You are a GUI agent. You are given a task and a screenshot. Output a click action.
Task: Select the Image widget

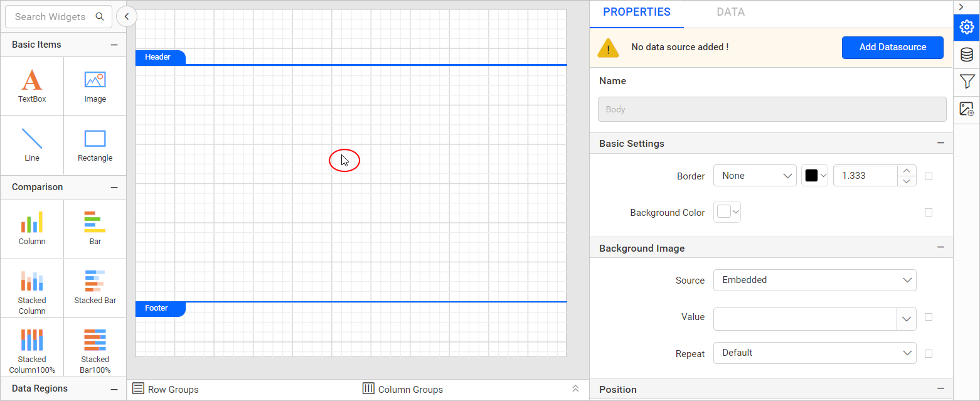tap(95, 87)
